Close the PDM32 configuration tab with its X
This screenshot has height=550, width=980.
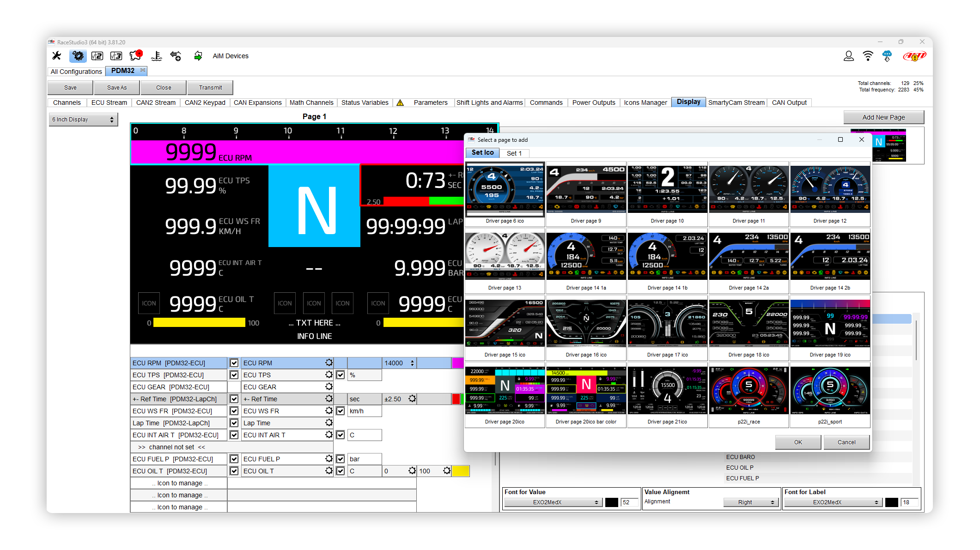(x=143, y=70)
